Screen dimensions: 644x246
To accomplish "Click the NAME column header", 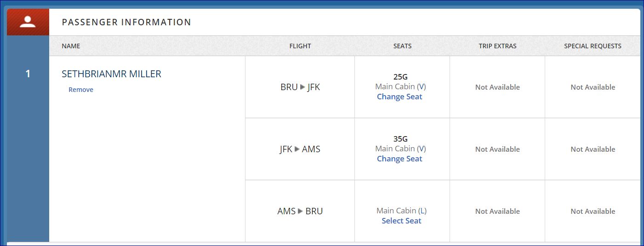I will pos(71,46).
